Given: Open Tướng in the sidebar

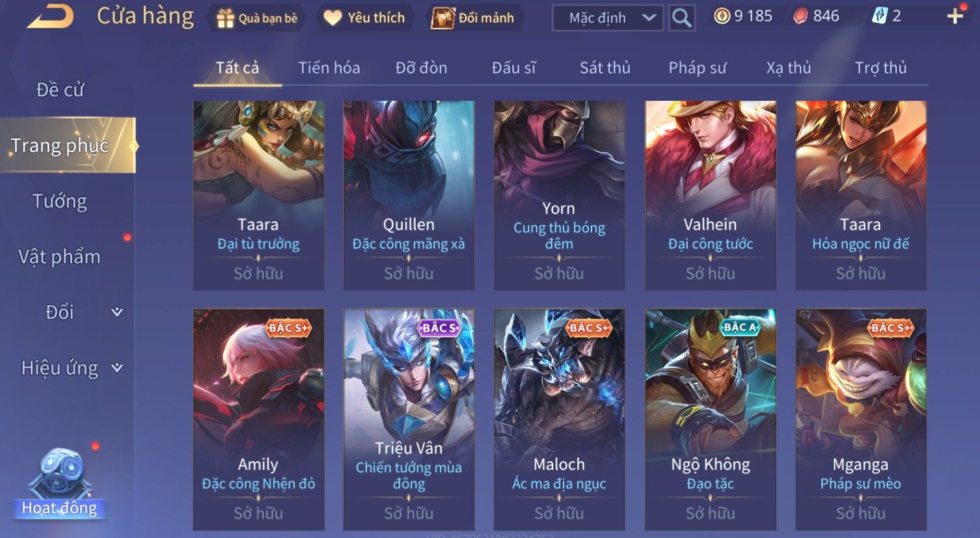Looking at the screenshot, I should 59,201.
